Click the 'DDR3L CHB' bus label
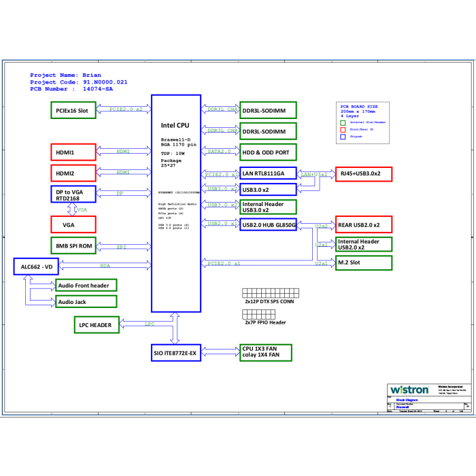The image size is (476, 476). [x=222, y=131]
